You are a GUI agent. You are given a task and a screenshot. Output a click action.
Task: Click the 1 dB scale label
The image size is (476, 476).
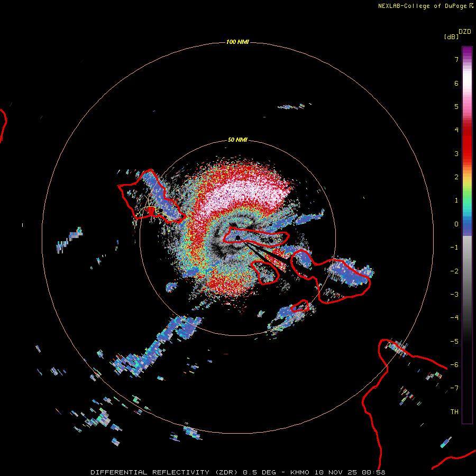[456, 200]
